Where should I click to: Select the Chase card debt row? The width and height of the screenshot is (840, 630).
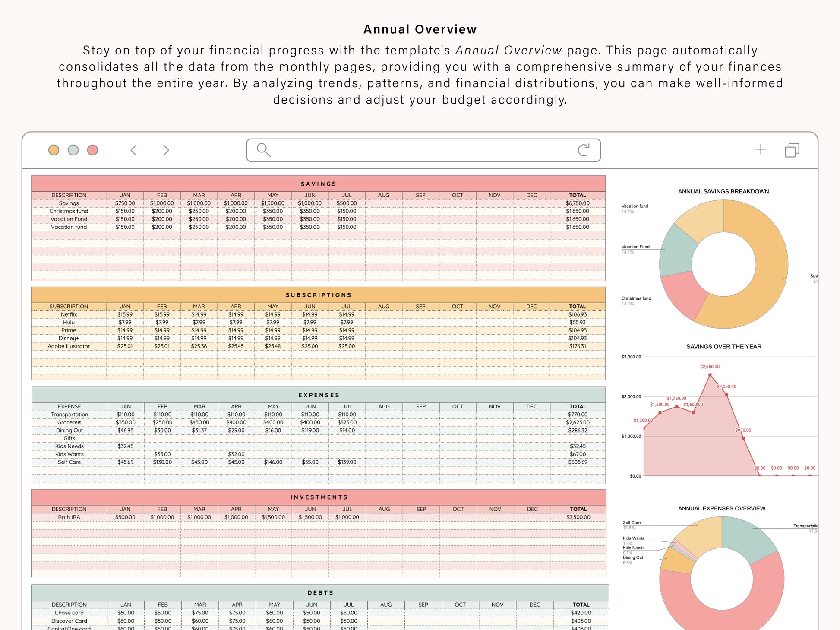coord(69,613)
